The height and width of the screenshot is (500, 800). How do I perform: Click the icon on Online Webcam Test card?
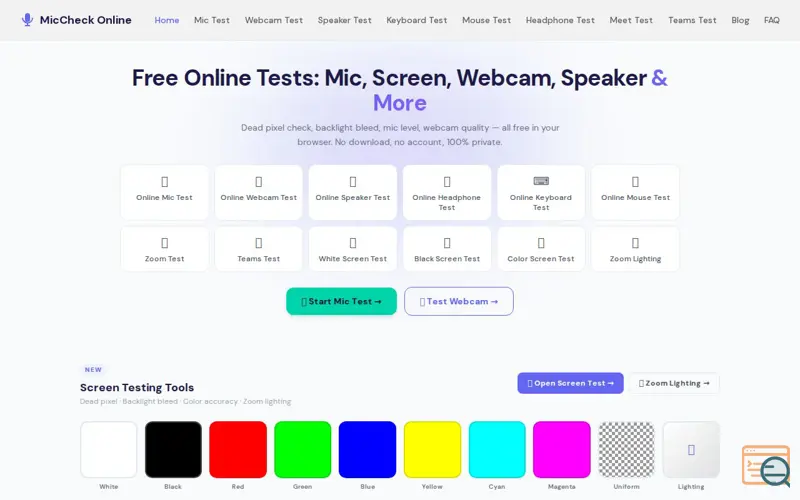click(x=259, y=182)
